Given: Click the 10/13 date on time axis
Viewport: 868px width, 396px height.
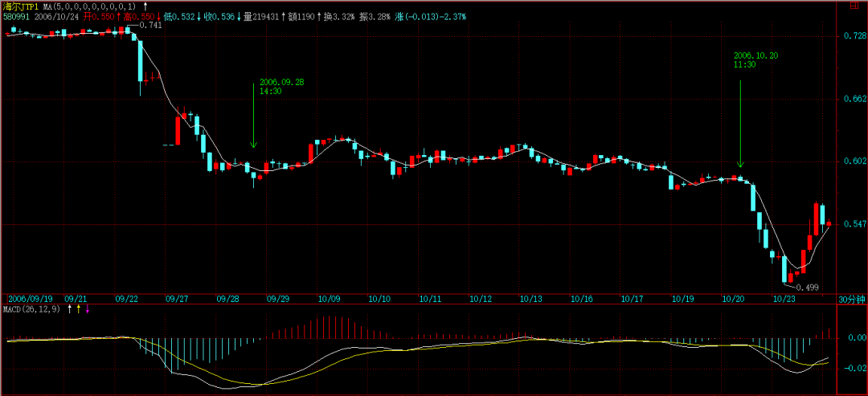Looking at the screenshot, I should tap(531, 299).
